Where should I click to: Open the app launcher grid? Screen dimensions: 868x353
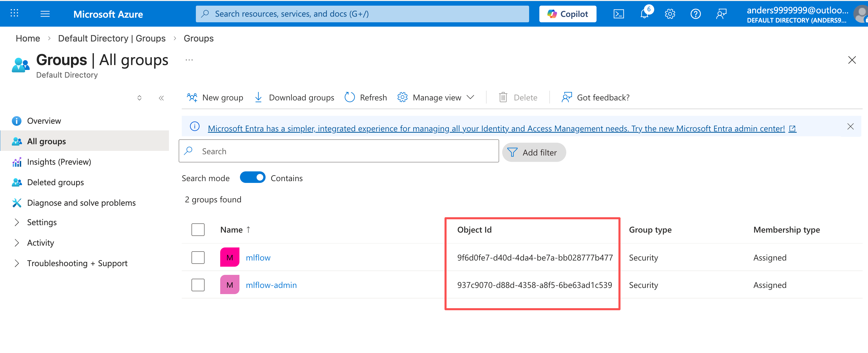[x=14, y=14]
